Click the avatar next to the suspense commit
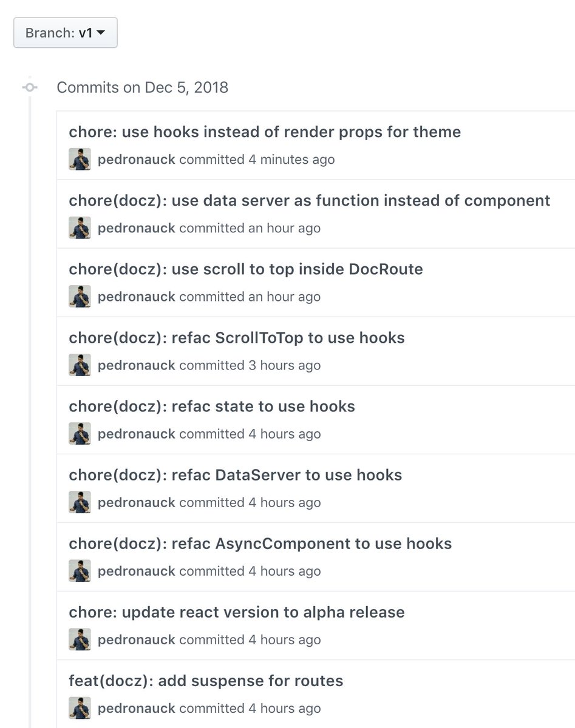Viewport: 575px width, 728px height. 80,708
